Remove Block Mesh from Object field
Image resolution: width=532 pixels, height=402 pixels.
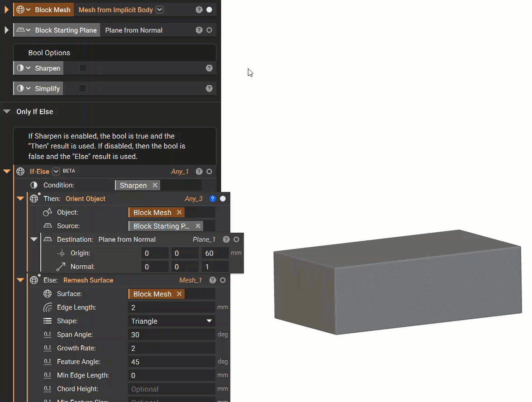pos(179,212)
